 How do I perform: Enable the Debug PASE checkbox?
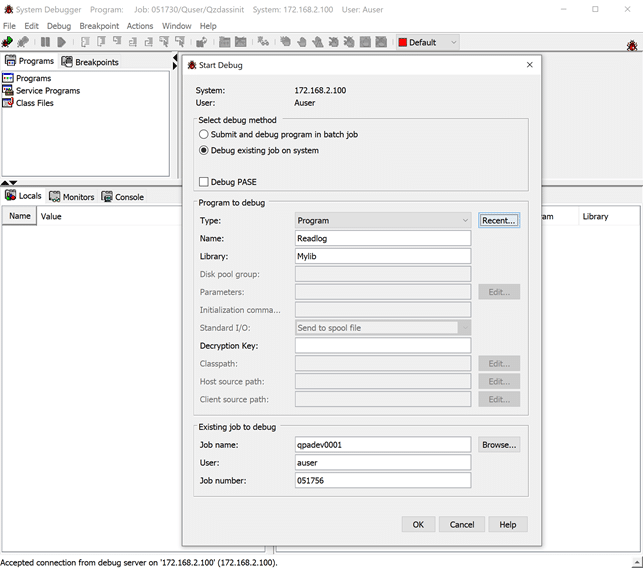(204, 182)
